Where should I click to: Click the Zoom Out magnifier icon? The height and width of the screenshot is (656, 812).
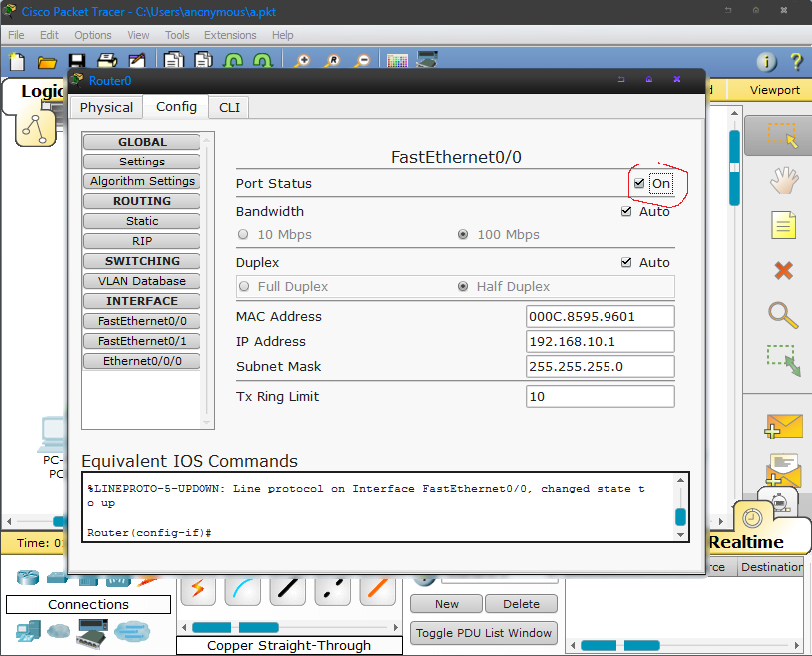[362, 61]
